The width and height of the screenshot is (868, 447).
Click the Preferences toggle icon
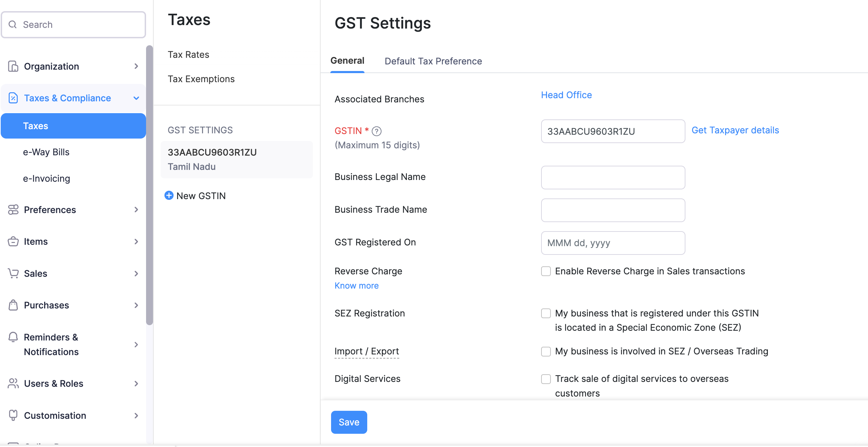[13, 210]
